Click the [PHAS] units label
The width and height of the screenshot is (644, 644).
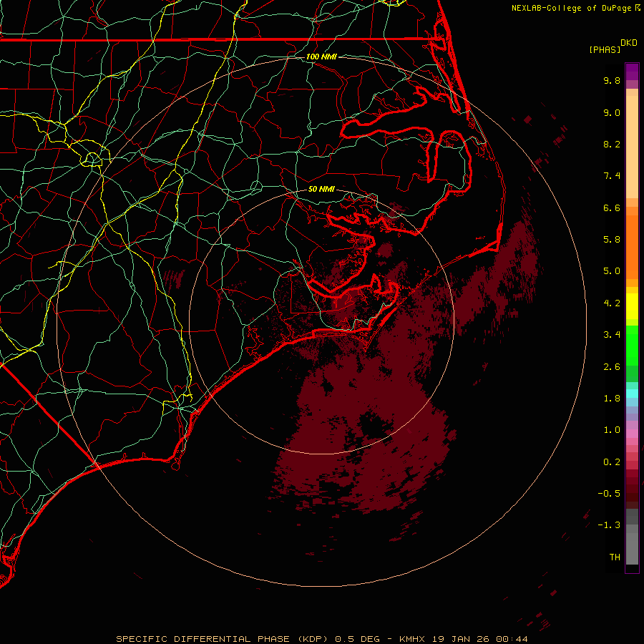[605, 49]
